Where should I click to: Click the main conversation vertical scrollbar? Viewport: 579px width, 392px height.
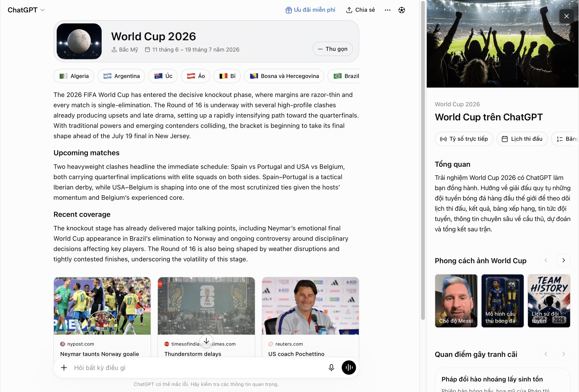(423, 161)
